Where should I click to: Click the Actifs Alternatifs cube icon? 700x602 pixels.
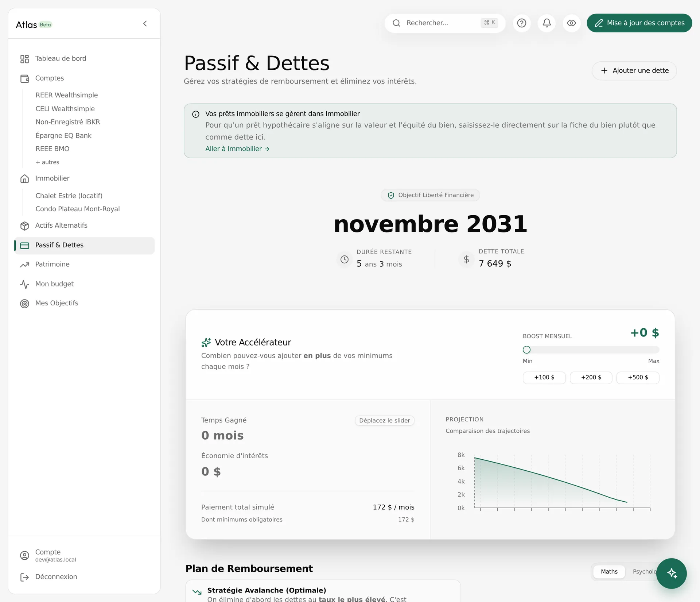[24, 226]
